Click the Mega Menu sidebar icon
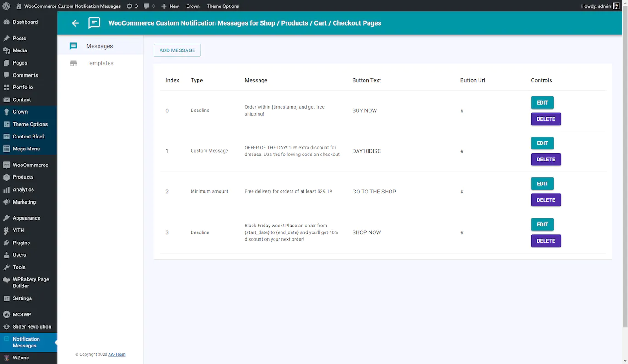The image size is (628, 364). click(6, 149)
